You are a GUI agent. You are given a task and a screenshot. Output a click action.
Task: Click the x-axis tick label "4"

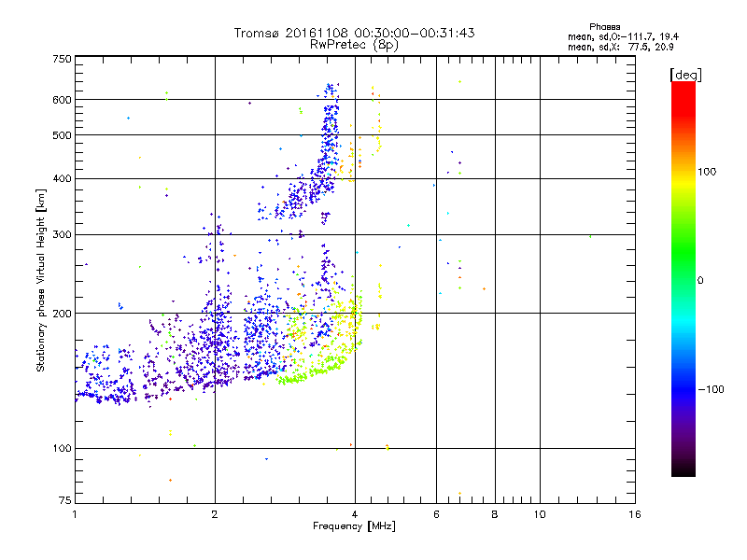coord(355,514)
